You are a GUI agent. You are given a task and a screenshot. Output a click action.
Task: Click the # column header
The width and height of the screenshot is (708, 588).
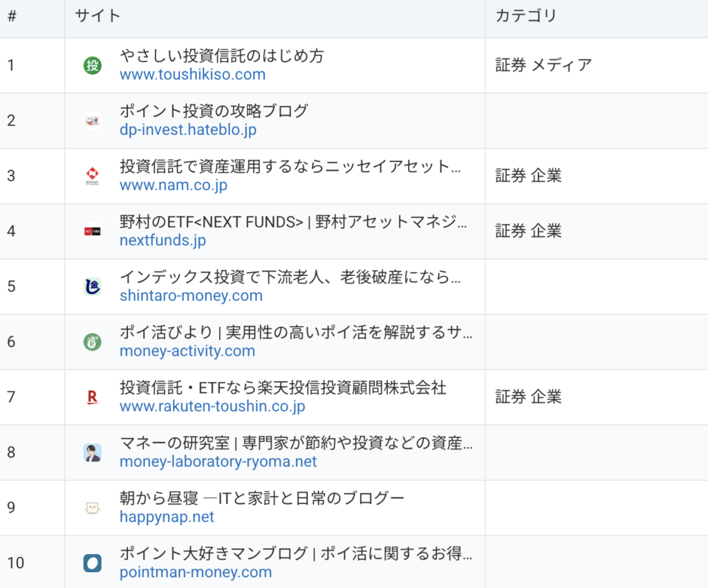pos(12,17)
